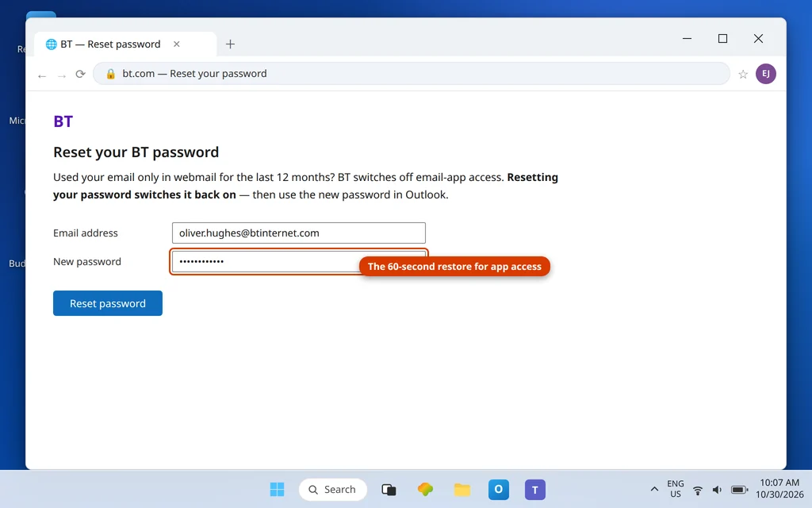
Task: Click the padlock icon in the address bar
Action: tap(110, 74)
